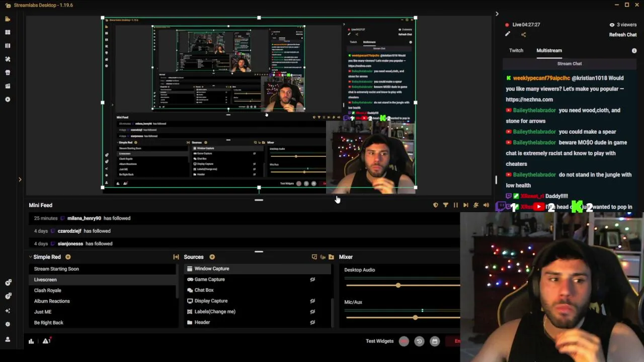Switch to the Multistream chat tab
This screenshot has height=362, width=644.
(549, 50)
